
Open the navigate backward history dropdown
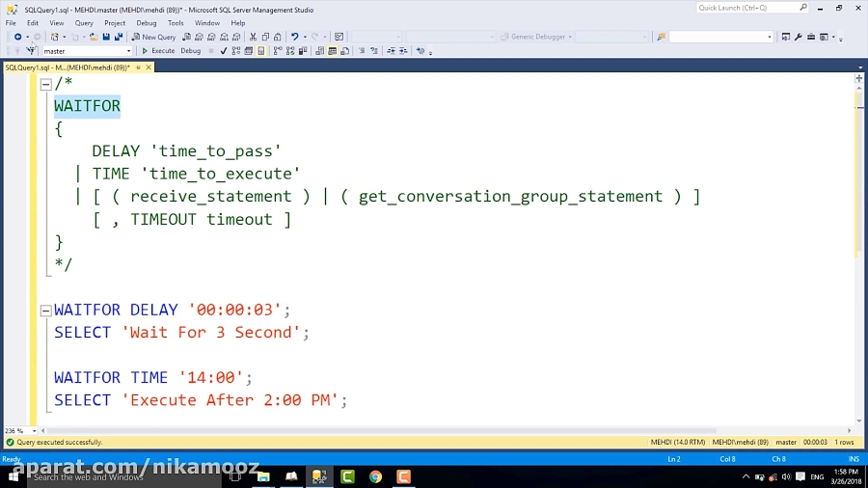pos(27,37)
